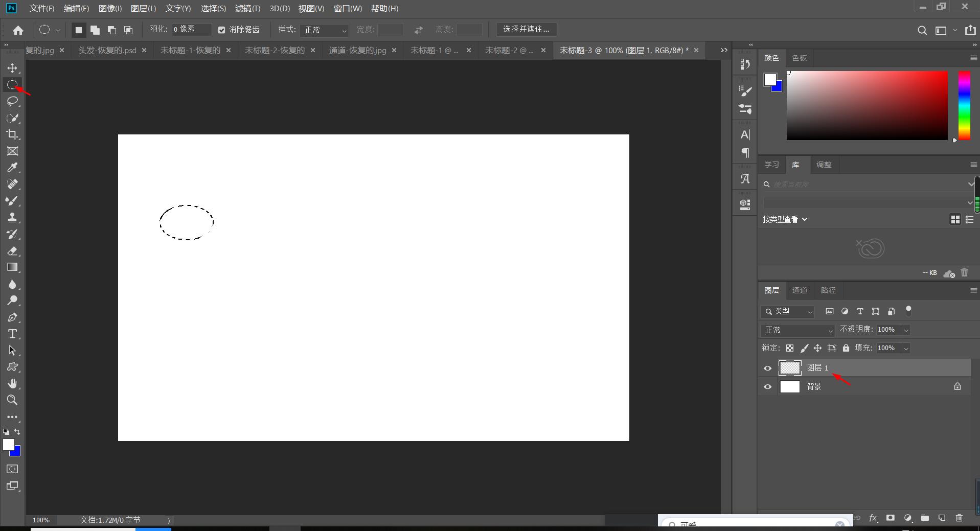The width and height of the screenshot is (980, 531).
Task: Open the search magnifier in top bar
Action: tap(922, 30)
